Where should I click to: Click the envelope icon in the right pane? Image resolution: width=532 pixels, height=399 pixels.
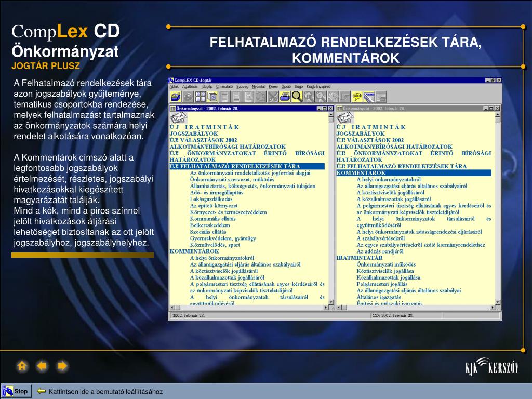pos(345,118)
